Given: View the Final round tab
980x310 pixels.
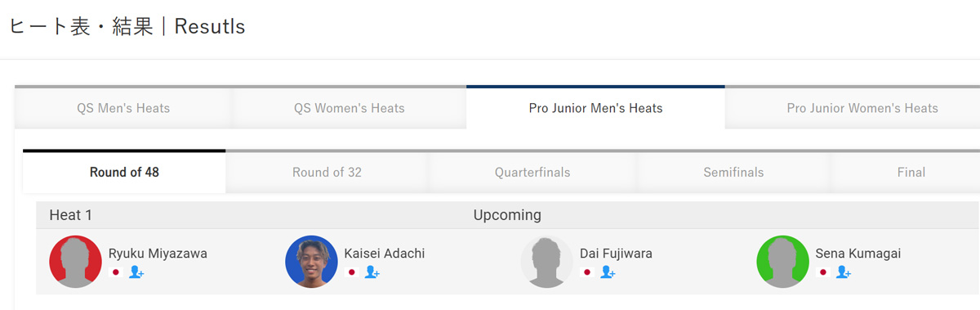Looking at the screenshot, I should click(911, 173).
